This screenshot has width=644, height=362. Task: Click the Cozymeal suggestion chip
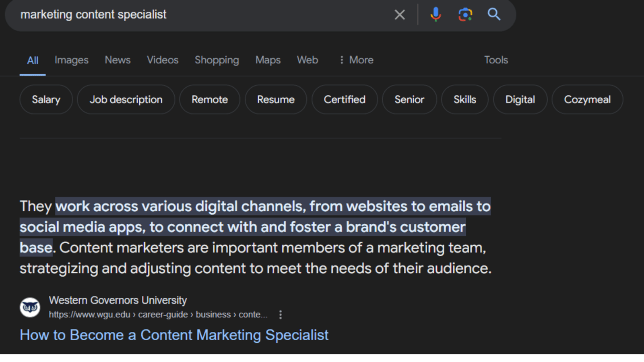[587, 99]
